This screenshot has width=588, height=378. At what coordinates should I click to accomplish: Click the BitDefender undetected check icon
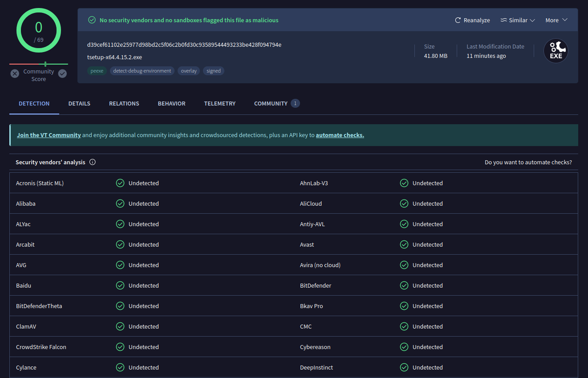click(x=404, y=285)
